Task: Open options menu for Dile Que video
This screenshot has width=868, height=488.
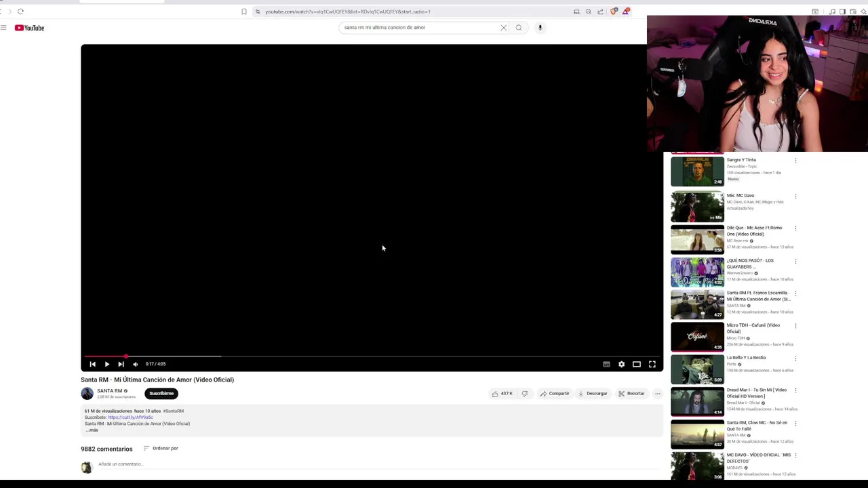Action: (795, 228)
